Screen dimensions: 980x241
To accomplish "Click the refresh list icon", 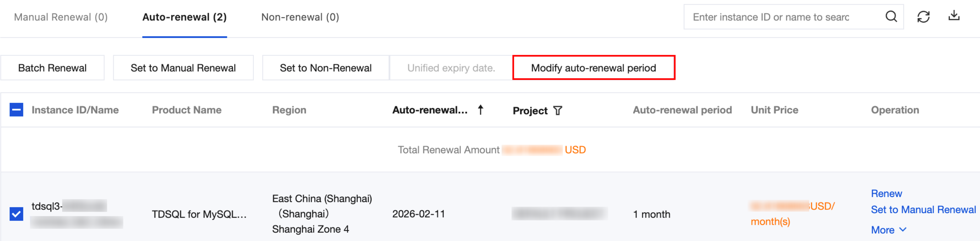I will click(x=923, y=17).
